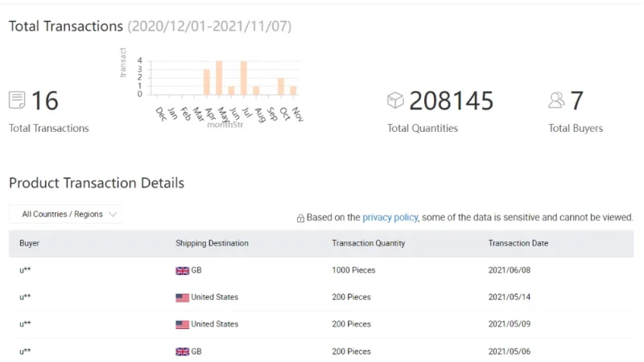The width and height of the screenshot is (644, 362).
Task: Click the July bar in transactions chart
Action: coord(244,78)
